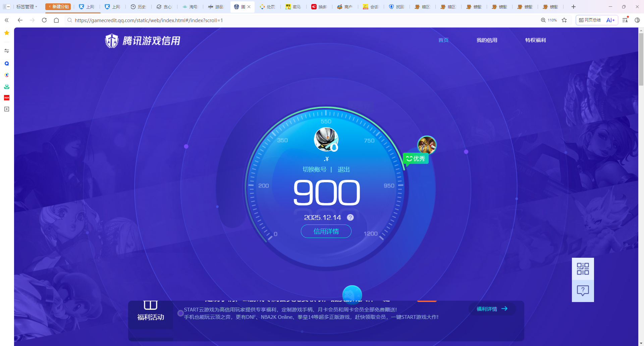Click the add shortcut plus icon in sidebar
The width and height of the screenshot is (644, 346).
coord(6,109)
